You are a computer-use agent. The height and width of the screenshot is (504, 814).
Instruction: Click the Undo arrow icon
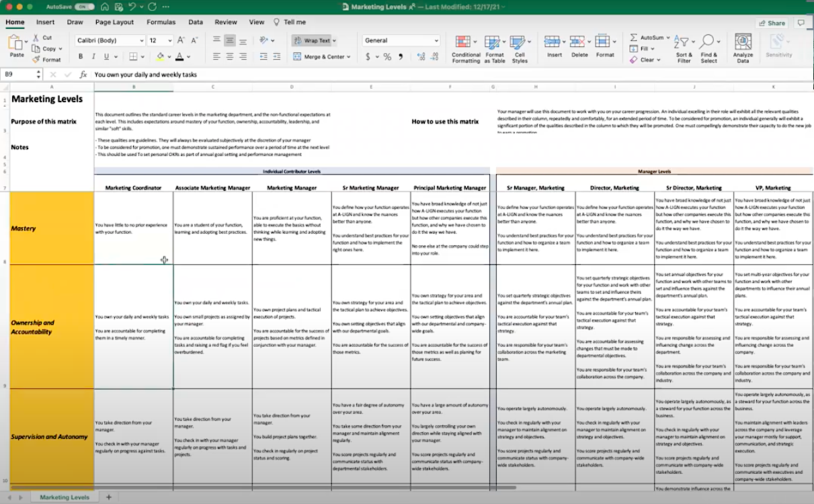tap(132, 7)
